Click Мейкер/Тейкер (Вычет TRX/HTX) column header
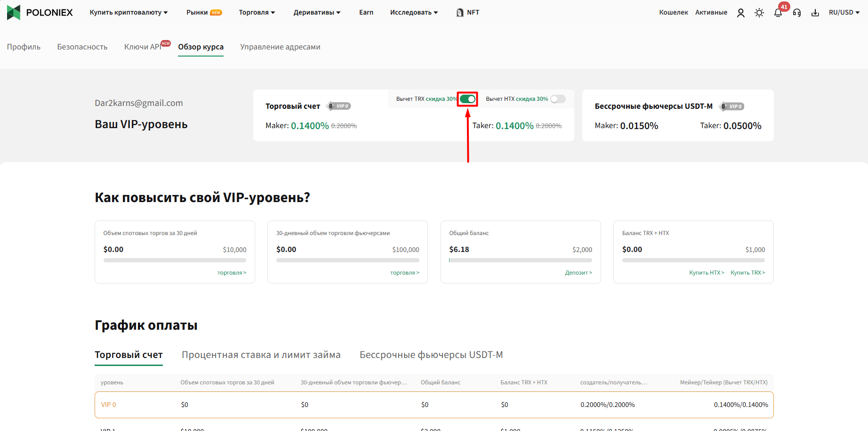Screen dimensions: 868x431 click(723, 382)
